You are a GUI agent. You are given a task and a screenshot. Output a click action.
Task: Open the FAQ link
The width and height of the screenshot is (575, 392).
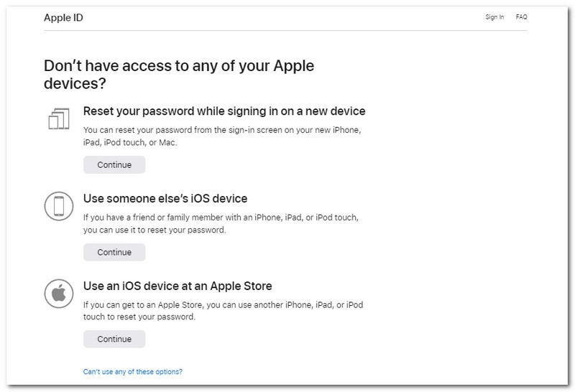point(521,17)
